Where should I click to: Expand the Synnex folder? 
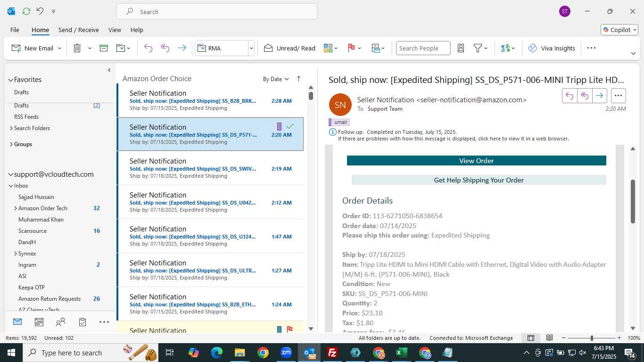pos(16,254)
